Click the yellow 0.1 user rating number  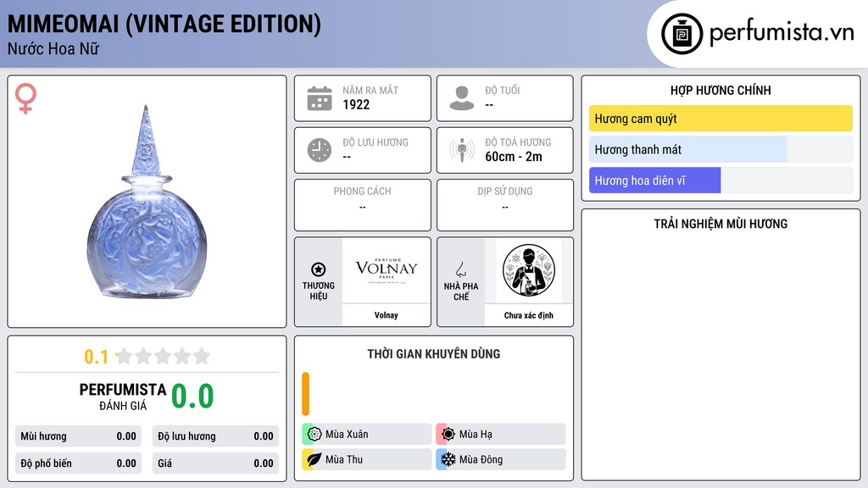click(96, 357)
